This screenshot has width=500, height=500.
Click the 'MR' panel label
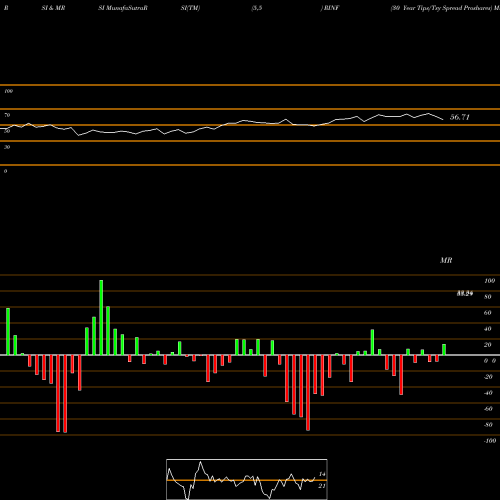tap(446, 260)
